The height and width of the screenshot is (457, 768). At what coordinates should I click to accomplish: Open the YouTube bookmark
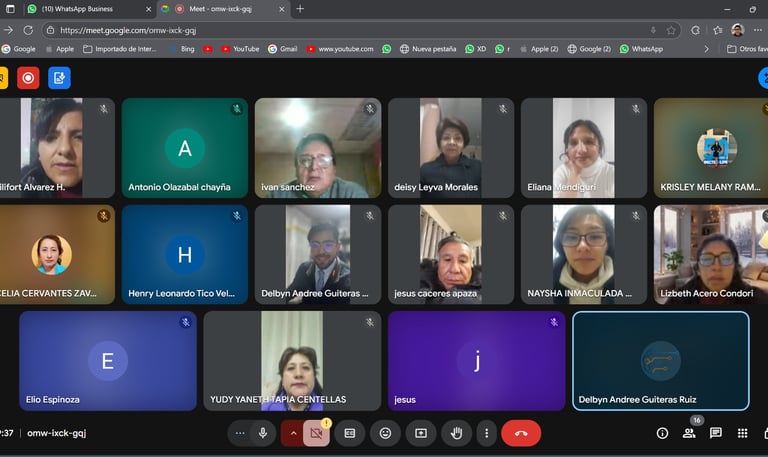(x=240, y=49)
